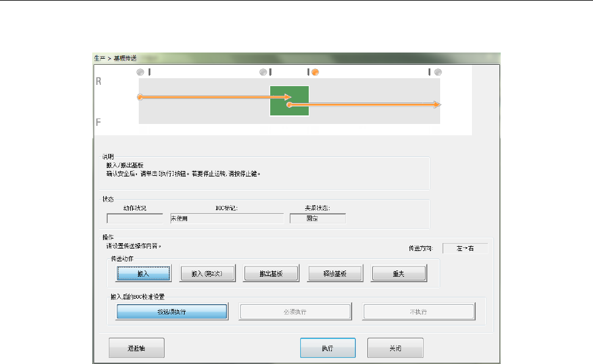Viewport: 593px width, 364px height.
Task: Close the dialog with the 关闭 button
Action: 395,348
